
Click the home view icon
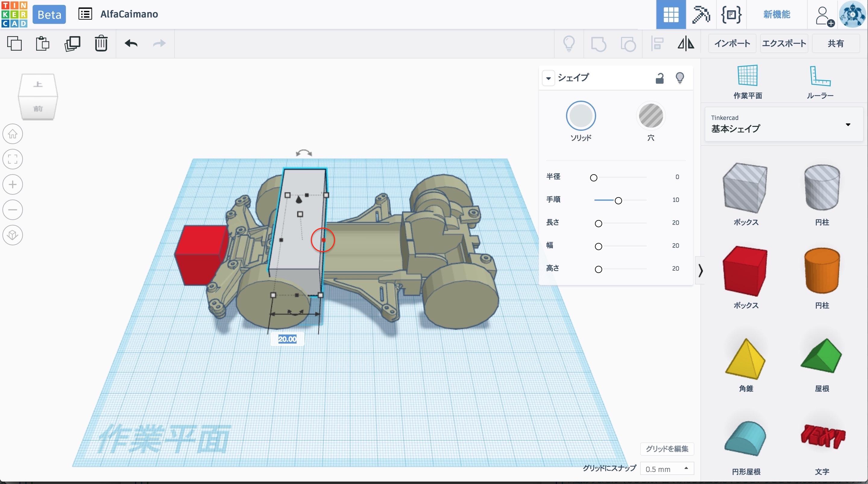[13, 134]
